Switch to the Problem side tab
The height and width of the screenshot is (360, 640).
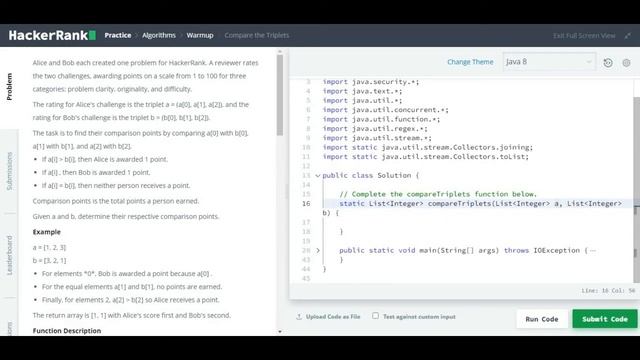(9, 87)
